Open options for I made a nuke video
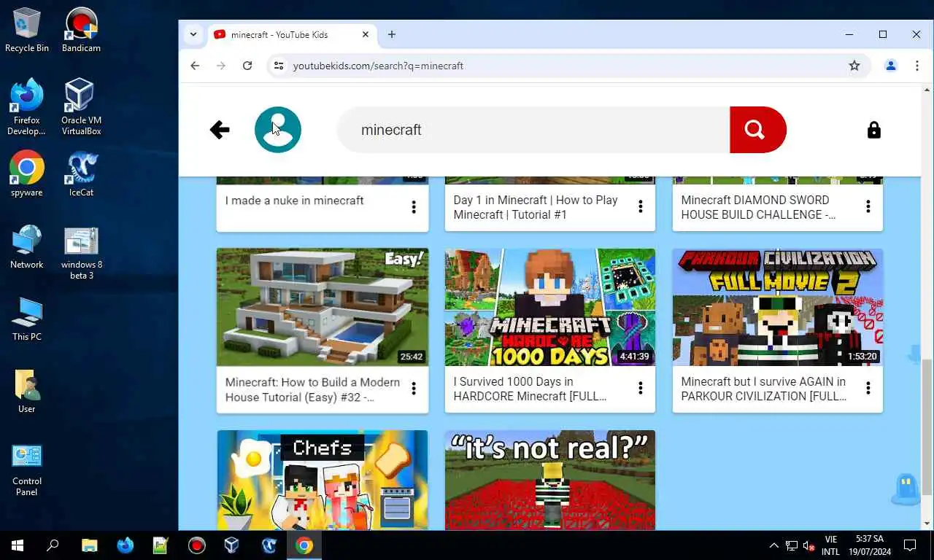Image resolution: width=934 pixels, height=560 pixels. point(414,207)
